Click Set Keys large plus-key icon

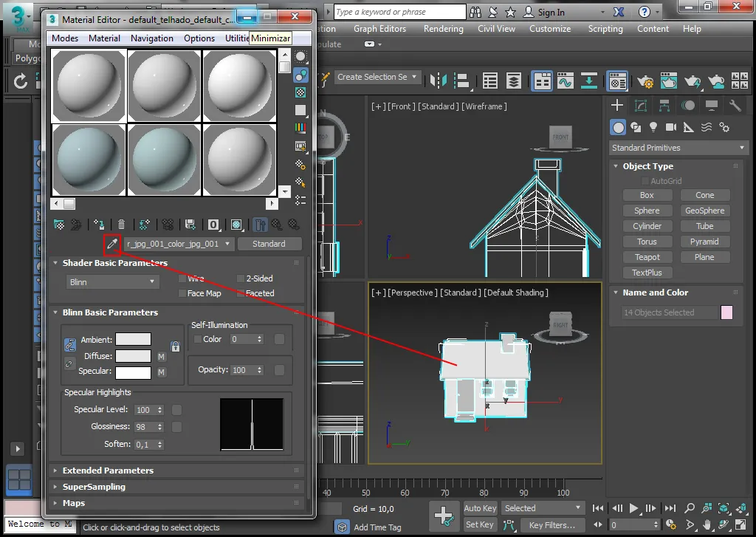(x=444, y=516)
